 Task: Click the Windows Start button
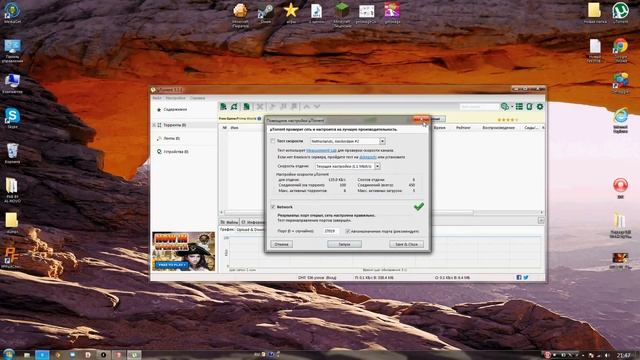(x=8, y=354)
